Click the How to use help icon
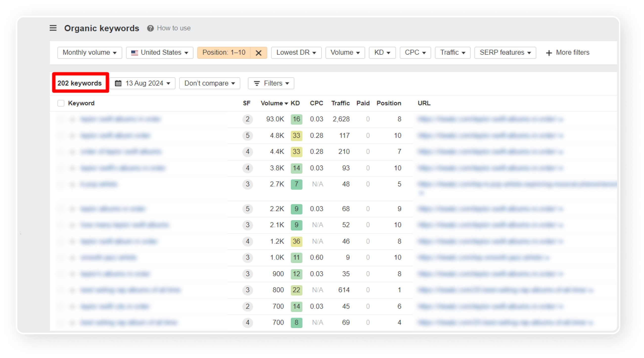 150,28
